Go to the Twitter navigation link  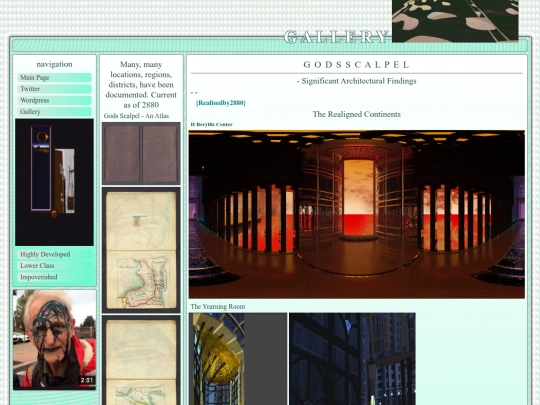pyautogui.click(x=54, y=89)
